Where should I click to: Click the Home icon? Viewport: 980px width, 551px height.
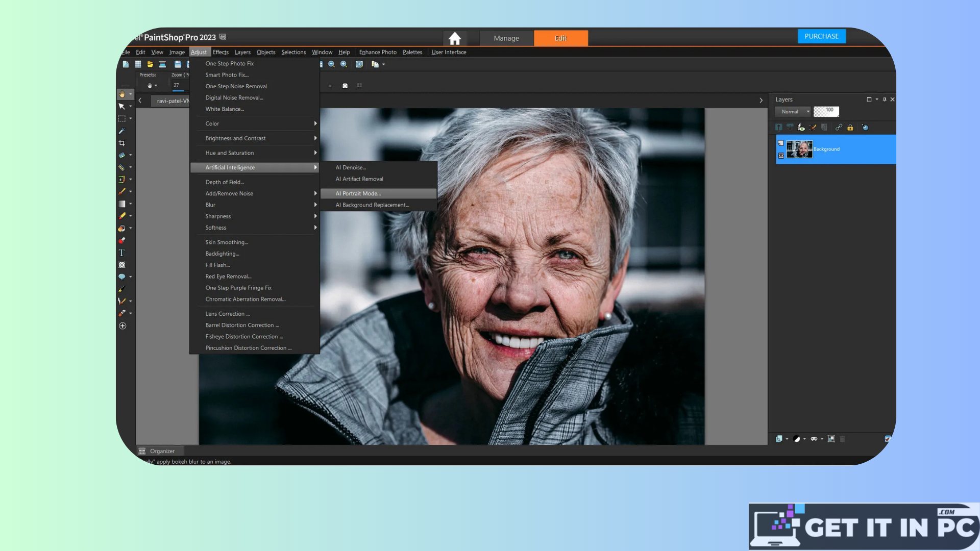pos(455,38)
